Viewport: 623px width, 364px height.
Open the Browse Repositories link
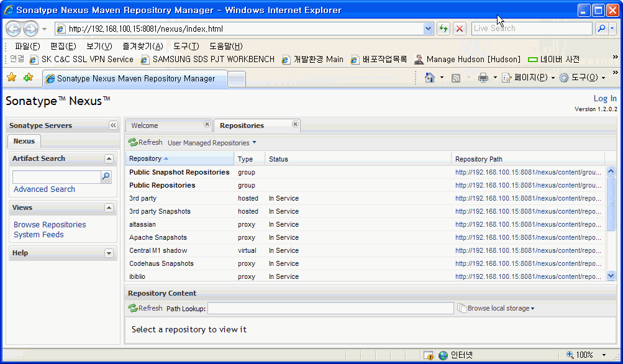click(50, 225)
